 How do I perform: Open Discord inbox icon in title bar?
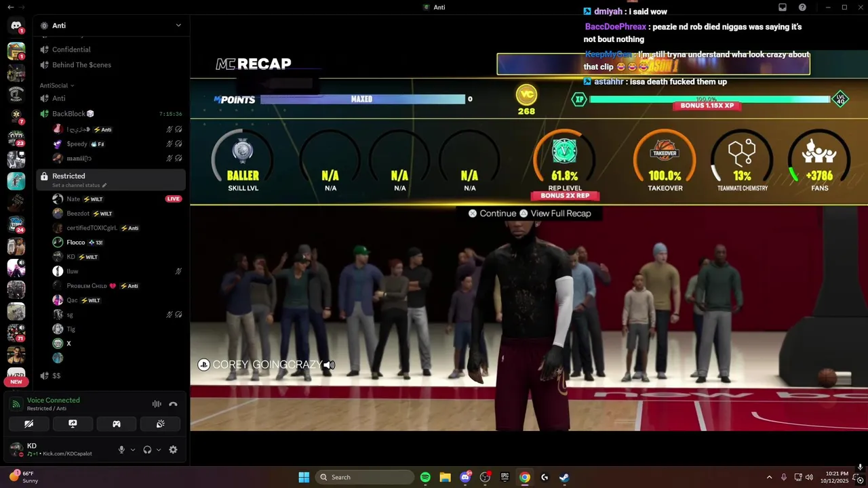click(x=782, y=7)
